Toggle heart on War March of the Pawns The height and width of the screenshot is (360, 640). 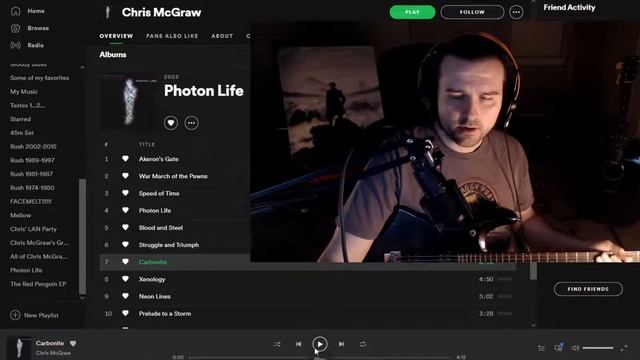(125, 176)
